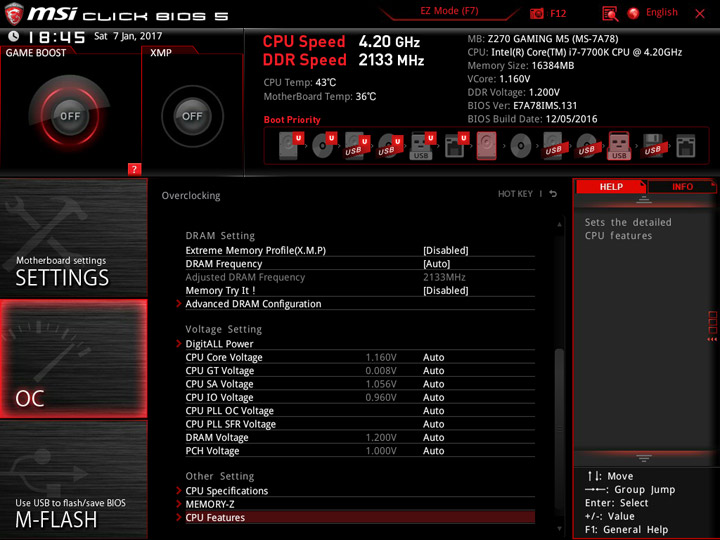Image resolution: width=720 pixels, height=540 pixels.
Task: Click the scroll down arrow of settings list
Action: coord(559,529)
